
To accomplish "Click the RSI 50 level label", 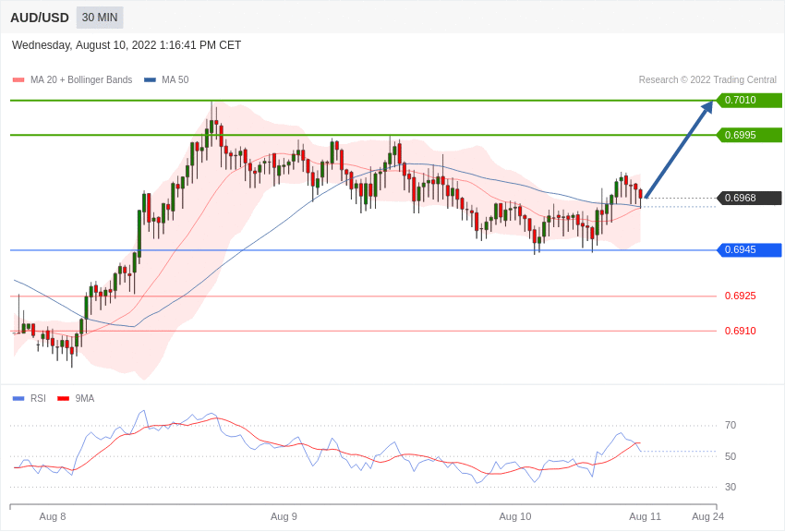I will pos(731,456).
